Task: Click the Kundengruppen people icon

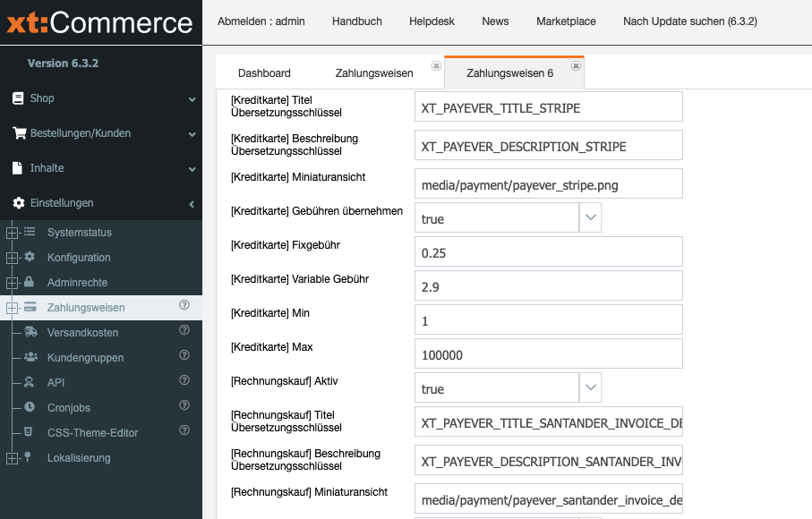Action: [30, 356]
